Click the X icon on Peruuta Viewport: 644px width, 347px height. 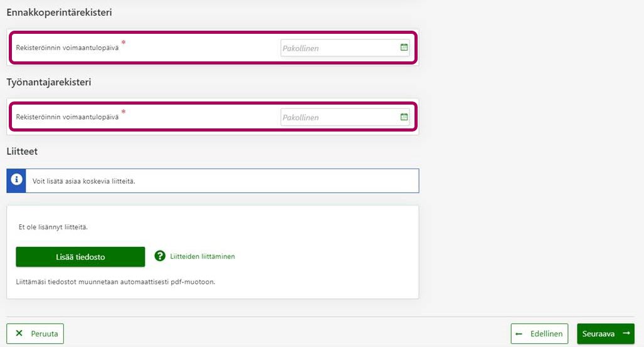click(x=19, y=334)
